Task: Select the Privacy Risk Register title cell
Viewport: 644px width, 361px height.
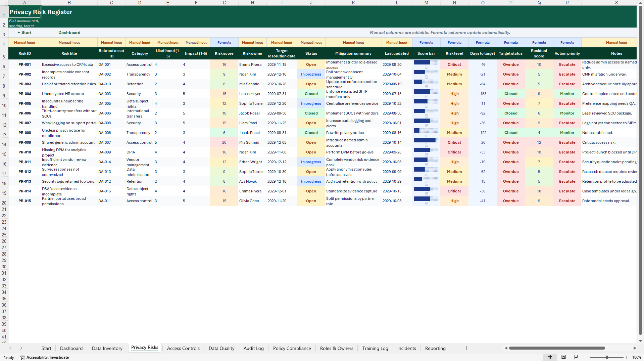Action: [24, 12]
